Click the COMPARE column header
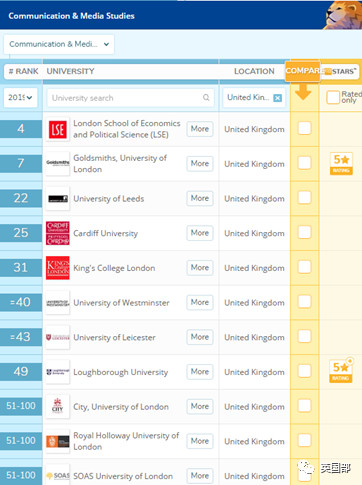 [x=302, y=71]
